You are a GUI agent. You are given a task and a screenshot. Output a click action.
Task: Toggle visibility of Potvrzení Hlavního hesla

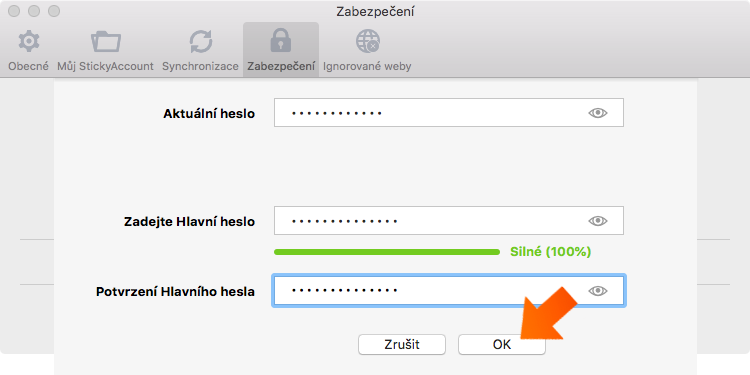(597, 290)
